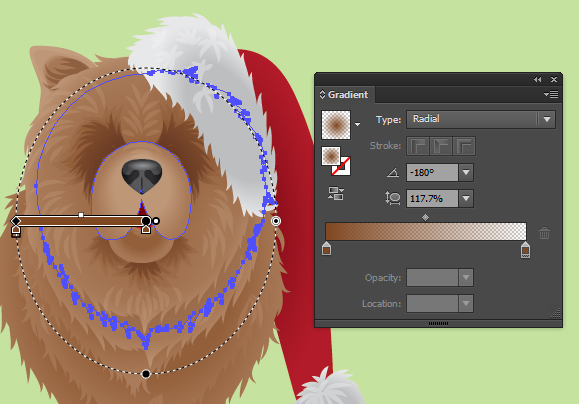Click the left brown gradient stop

point(326,249)
